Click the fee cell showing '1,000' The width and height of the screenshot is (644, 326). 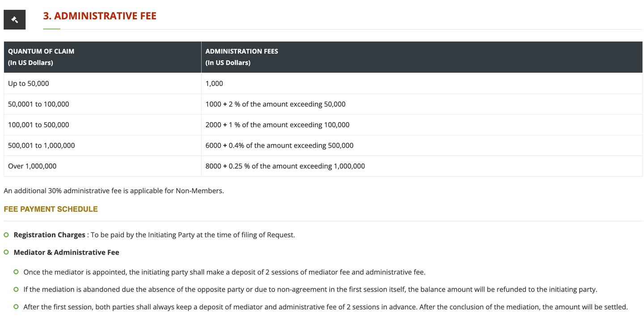tap(422, 83)
